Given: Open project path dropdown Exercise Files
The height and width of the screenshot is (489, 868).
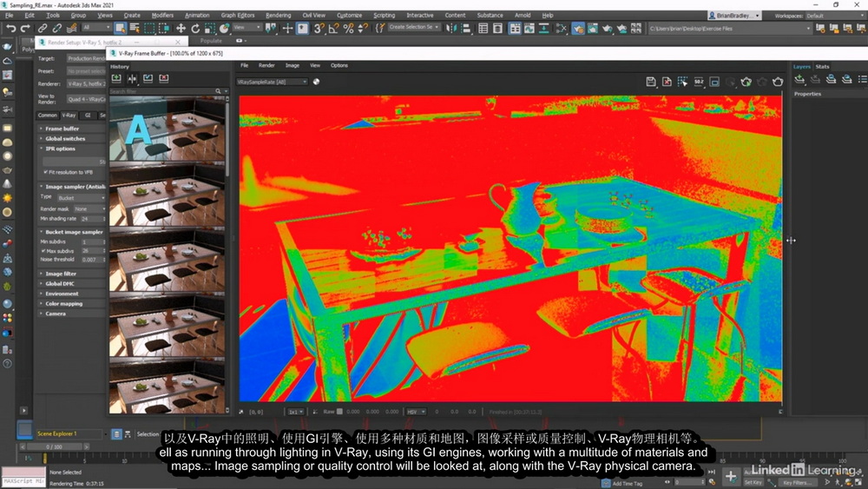Looking at the screenshot, I should [730, 29].
